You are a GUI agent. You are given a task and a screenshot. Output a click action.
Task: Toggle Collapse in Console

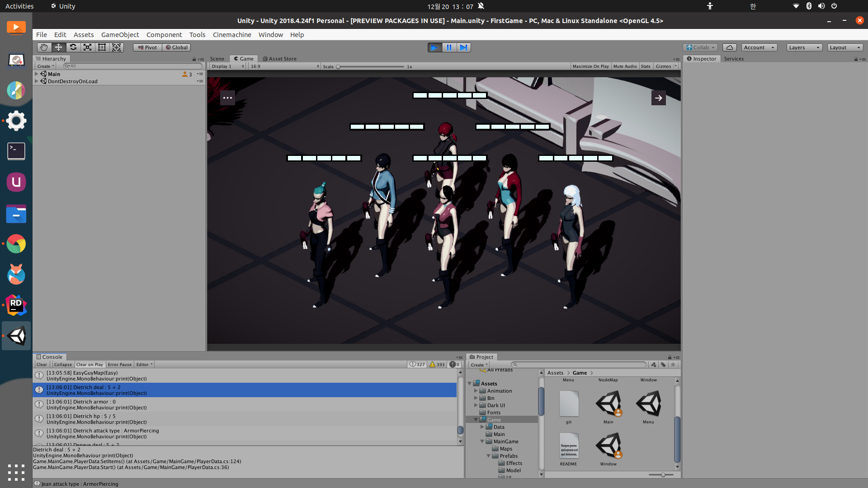point(63,365)
